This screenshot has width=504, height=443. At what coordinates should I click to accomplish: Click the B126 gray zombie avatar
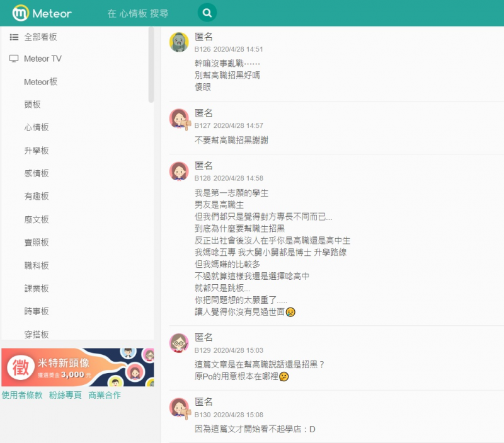tap(180, 42)
